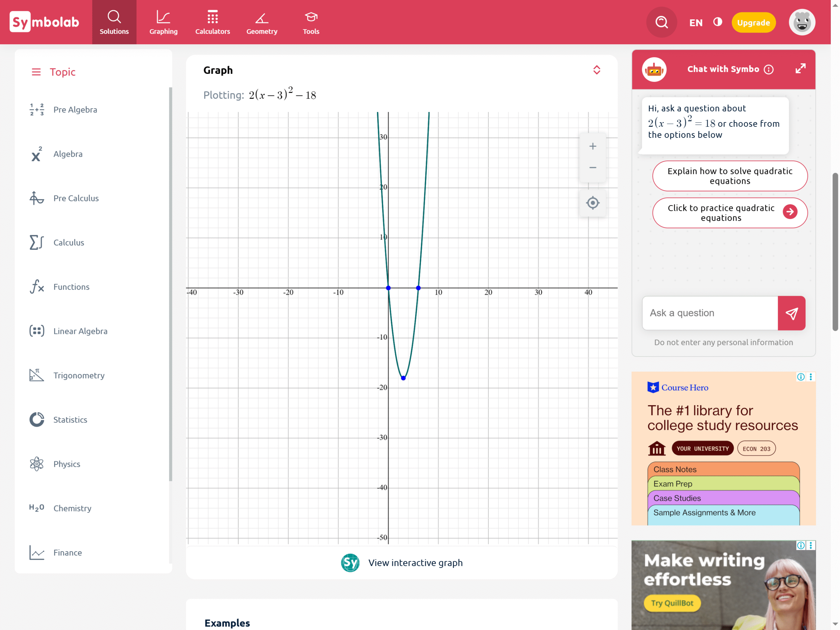Recenter the graph view
Screen dimensions: 840x630
point(592,203)
